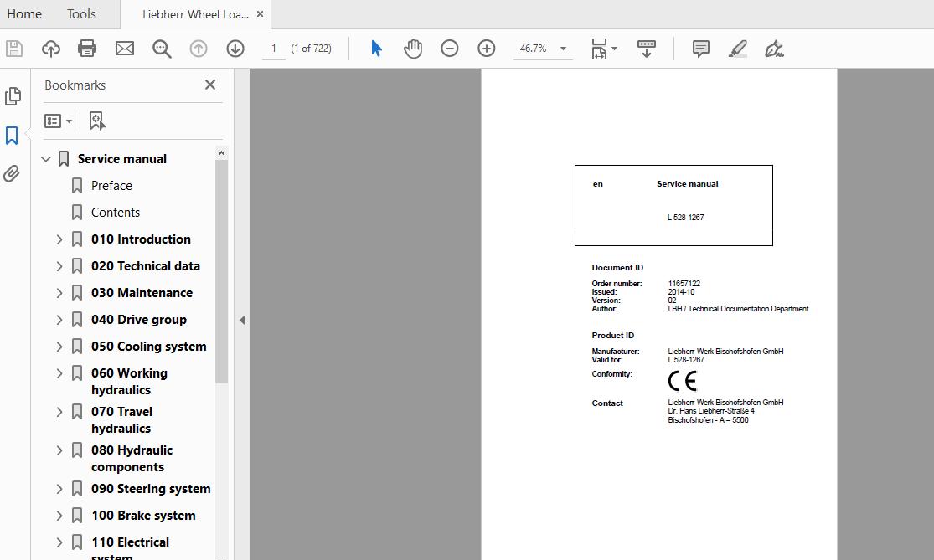The height and width of the screenshot is (560, 934).
Task: Click the Save file icon
Action: (14, 49)
